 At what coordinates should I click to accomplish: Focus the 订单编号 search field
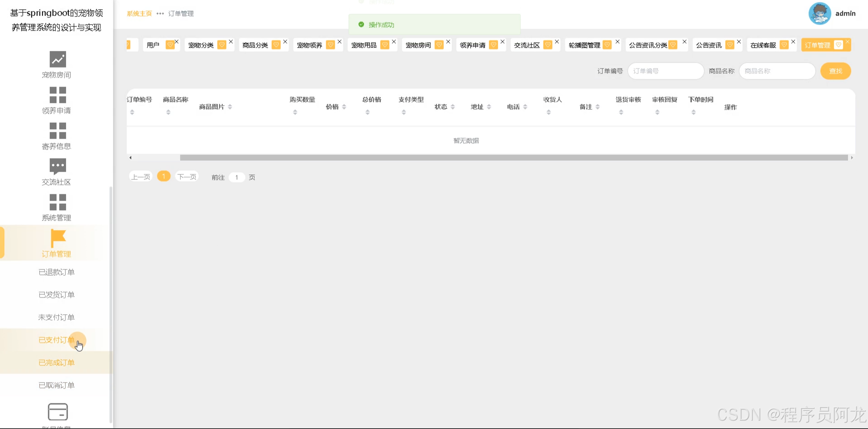pyautogui.click(x=666, y=71)
